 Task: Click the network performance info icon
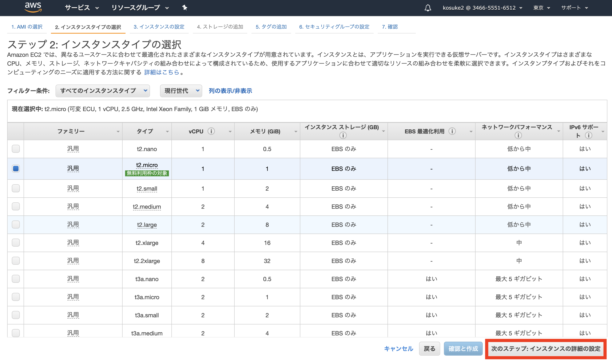coord(518,135)
